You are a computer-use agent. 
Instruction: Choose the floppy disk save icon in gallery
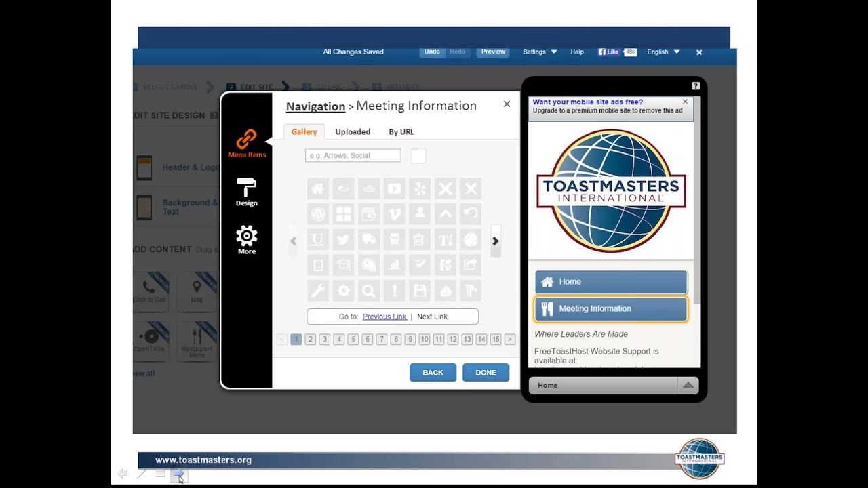coord(420,291)
